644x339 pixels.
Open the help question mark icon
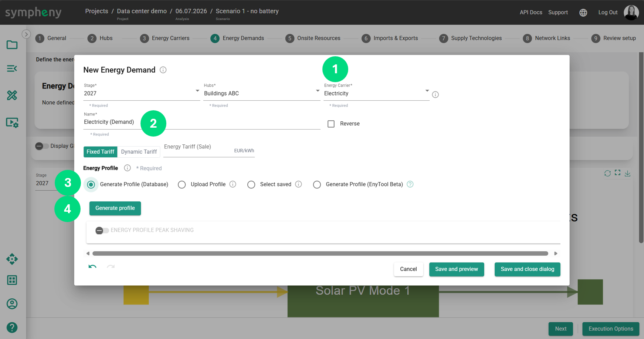pyautogui.click(x=12, y=328)
